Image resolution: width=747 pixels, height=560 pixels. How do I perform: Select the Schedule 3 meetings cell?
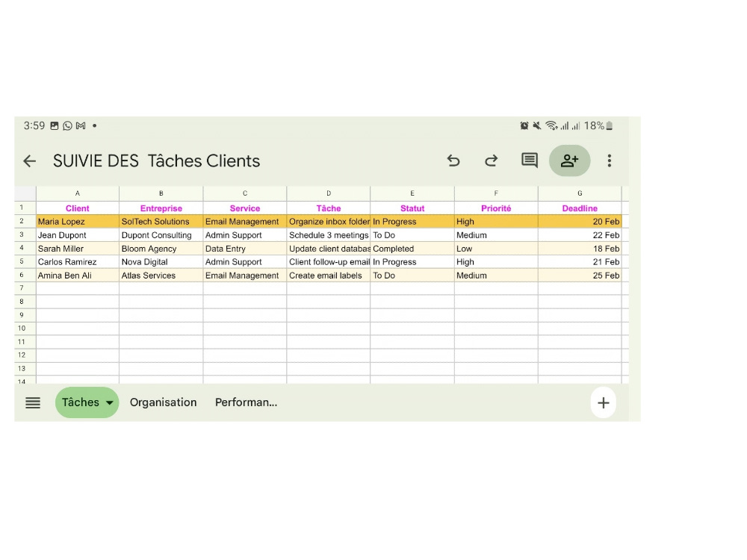click(x=329, y=235)
